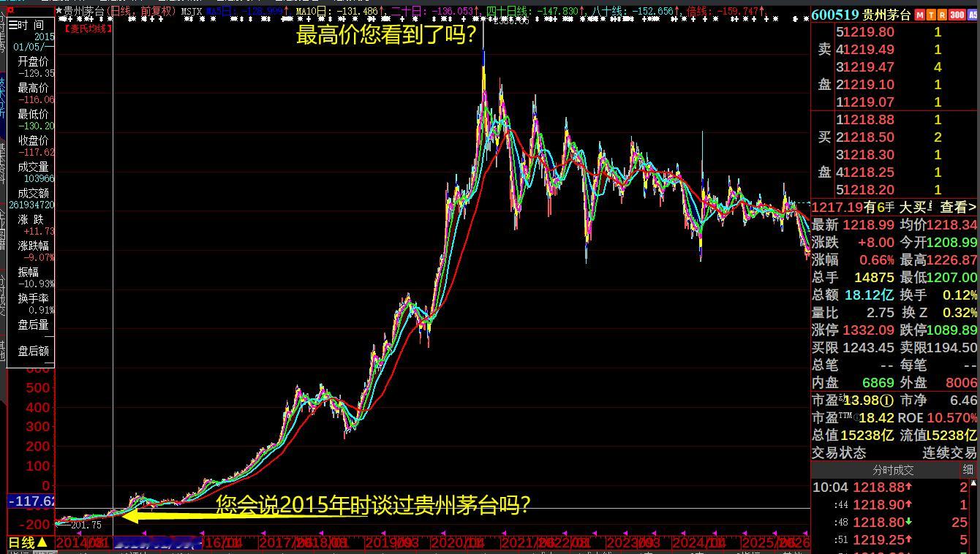The height and width of the screenshot is (554, 980).
Task: Select sell level 5 price 1219.80
Action: [869, 32]
